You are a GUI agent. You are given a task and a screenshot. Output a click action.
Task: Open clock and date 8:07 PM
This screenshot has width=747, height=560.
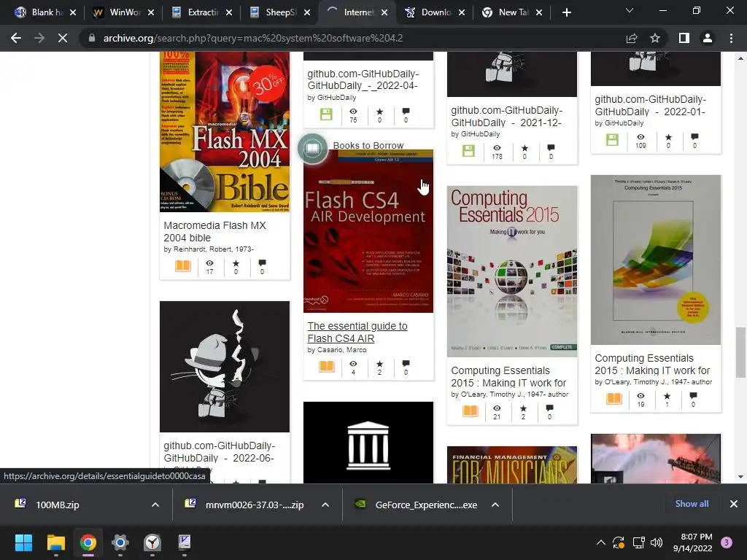pos(692,542)
